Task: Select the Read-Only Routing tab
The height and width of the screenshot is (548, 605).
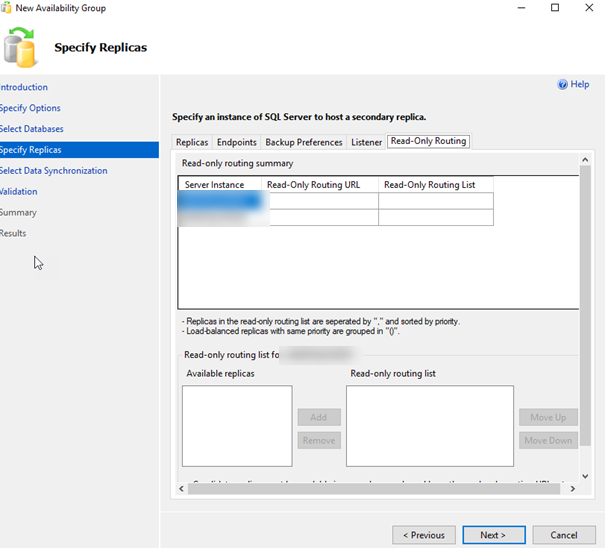Action: [x=428, y=141]
